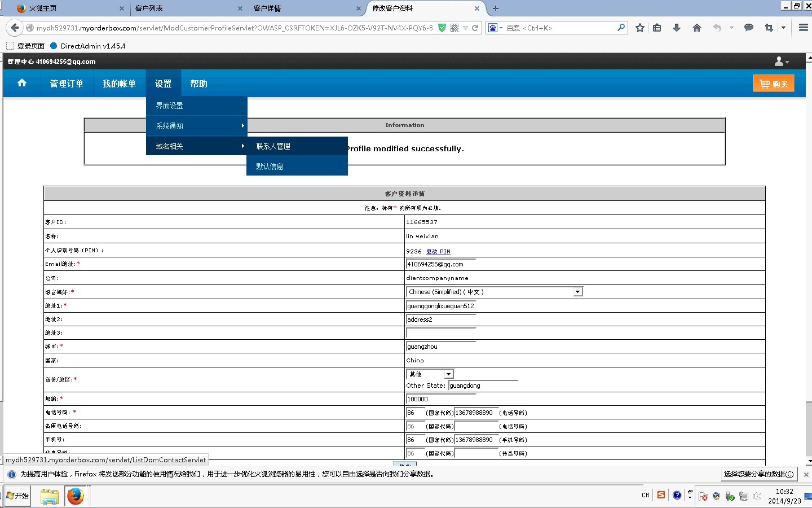Image resolution: width=812 pixels, height=508 pixels.
Task: Select 联系人管理 from the submenu
Action: point(273,146)
